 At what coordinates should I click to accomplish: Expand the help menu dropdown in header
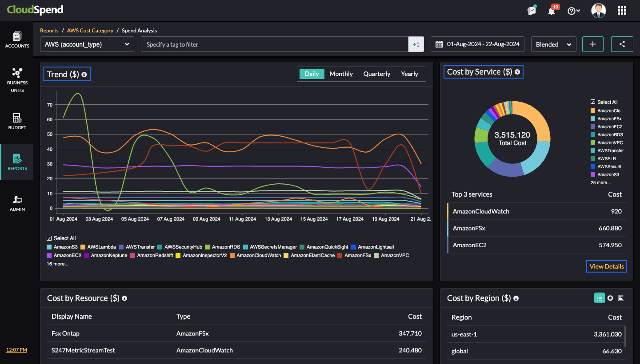point(574,11)
